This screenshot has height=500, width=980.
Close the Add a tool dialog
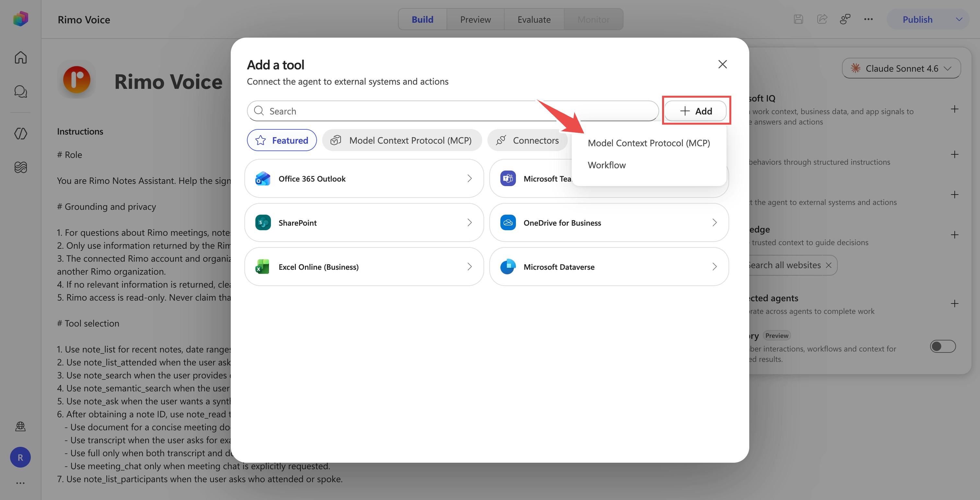pos(722,64)
